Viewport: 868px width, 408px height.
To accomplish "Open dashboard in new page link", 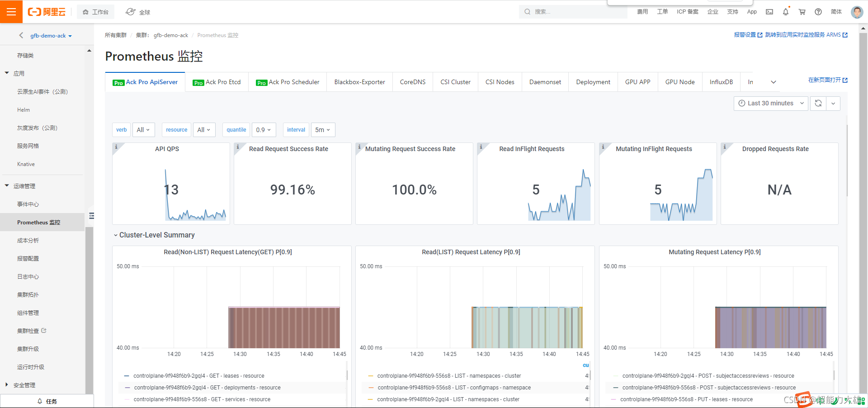I will (x=828, y=80).
